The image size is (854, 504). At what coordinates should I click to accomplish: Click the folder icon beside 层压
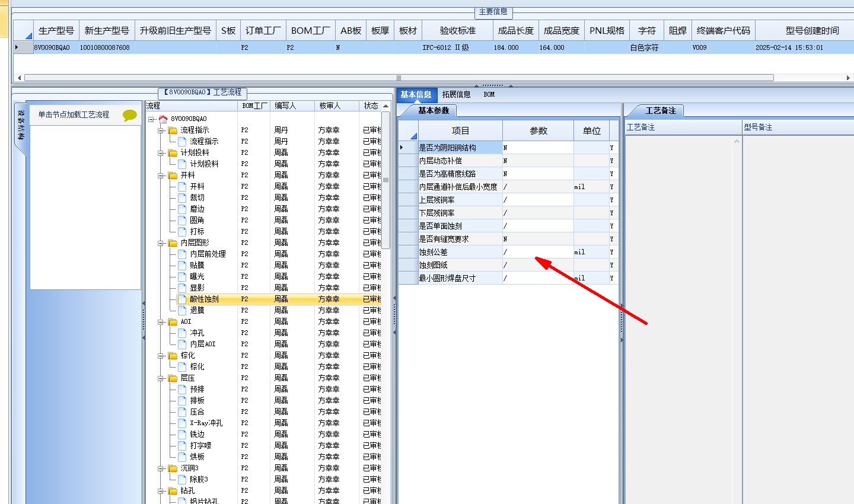click(173, 378)
